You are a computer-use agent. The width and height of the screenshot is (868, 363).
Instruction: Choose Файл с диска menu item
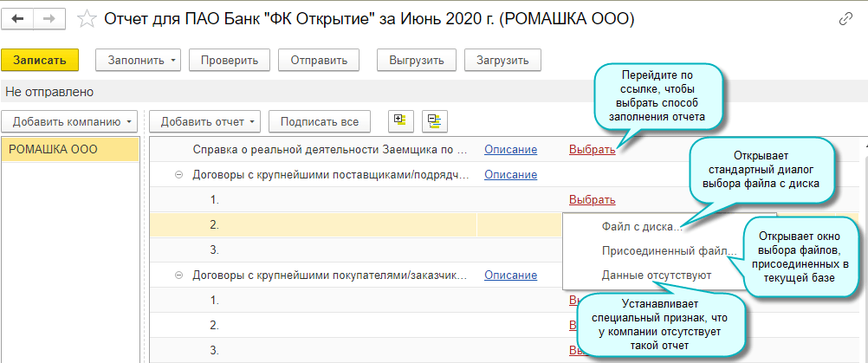[x=642, y=227]
